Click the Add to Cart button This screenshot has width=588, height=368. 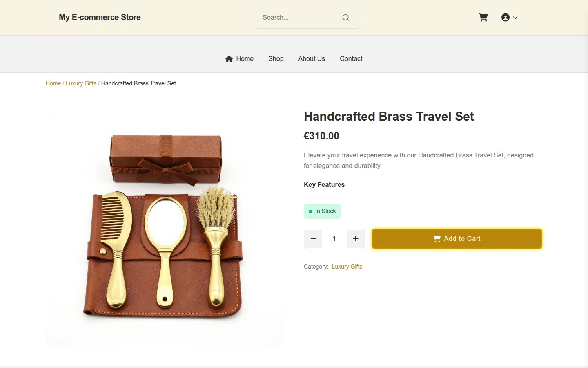pos(457,239)
